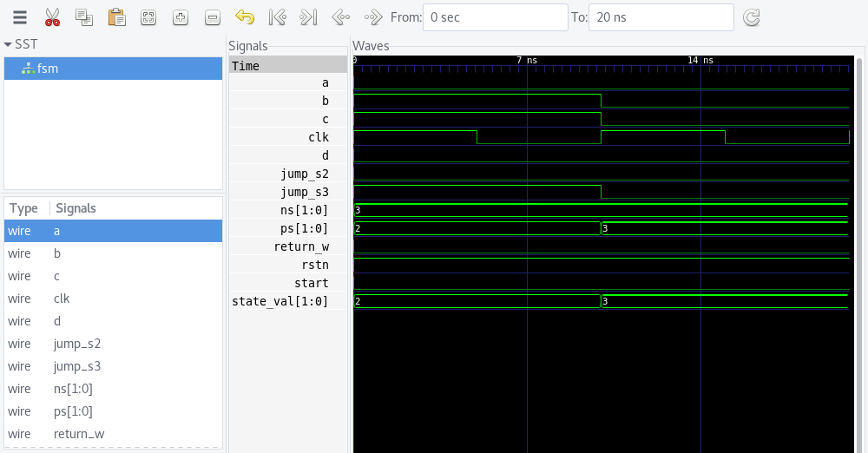Click the ns waveform value 3 segment
The width and height of the screenshot is (868, 453).
[601, 210]
